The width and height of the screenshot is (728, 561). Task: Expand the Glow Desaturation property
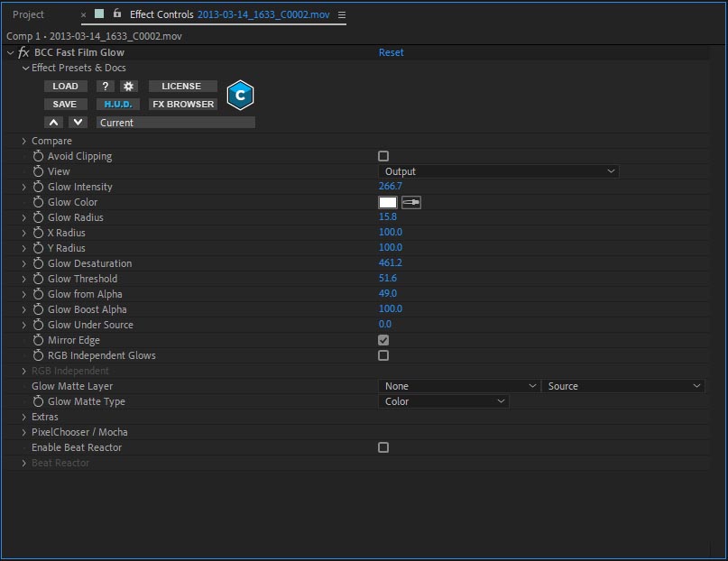pyautogui.click(x=23, y=263)
